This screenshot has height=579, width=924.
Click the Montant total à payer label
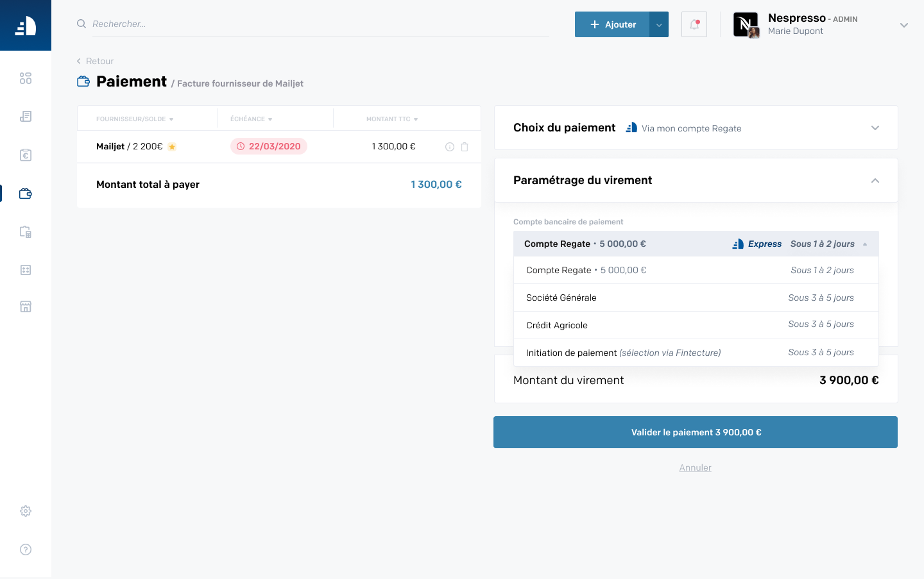(x=148, y=184)
